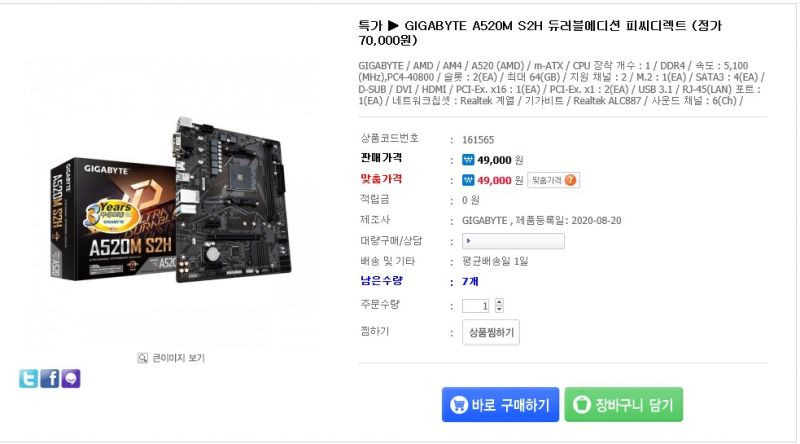
Task: Click the magnifier icon beside 큰이미지 보기
Action: [142, 358]
